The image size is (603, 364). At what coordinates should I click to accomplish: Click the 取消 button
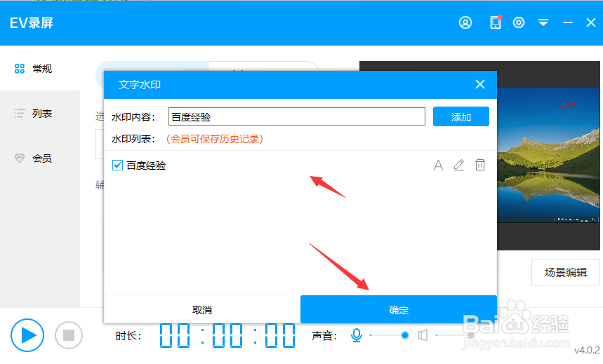(x=202, y=309)
